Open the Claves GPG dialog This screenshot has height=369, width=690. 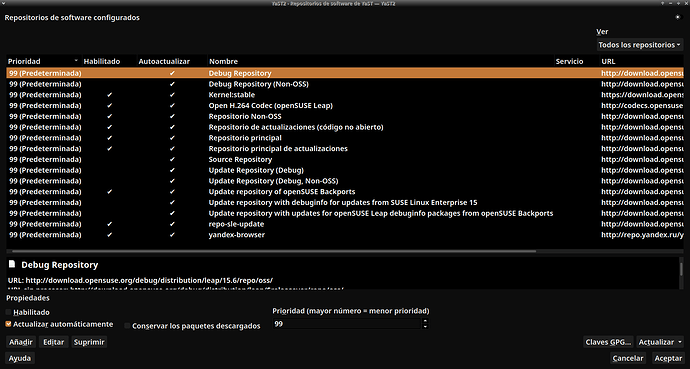coord(609,342)
